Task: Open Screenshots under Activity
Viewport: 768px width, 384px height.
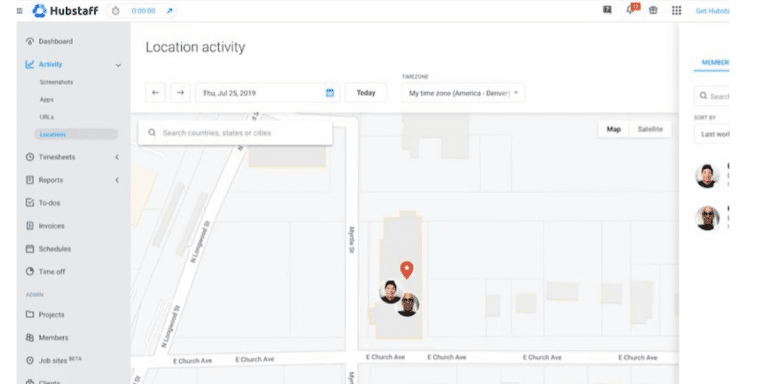Action: coord(56,82)
